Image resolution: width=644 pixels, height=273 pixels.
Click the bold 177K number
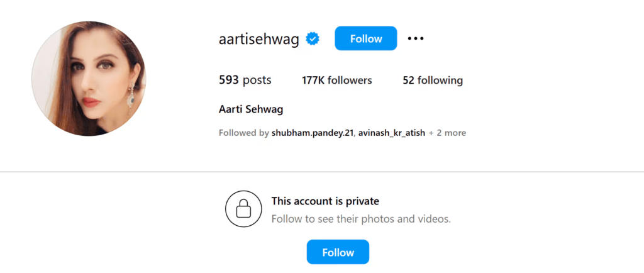tap(313, 81)
